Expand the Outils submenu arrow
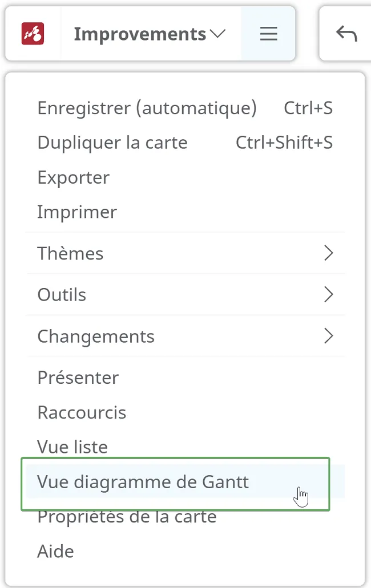Screen dimensions: 371x588 coord(329,294)
